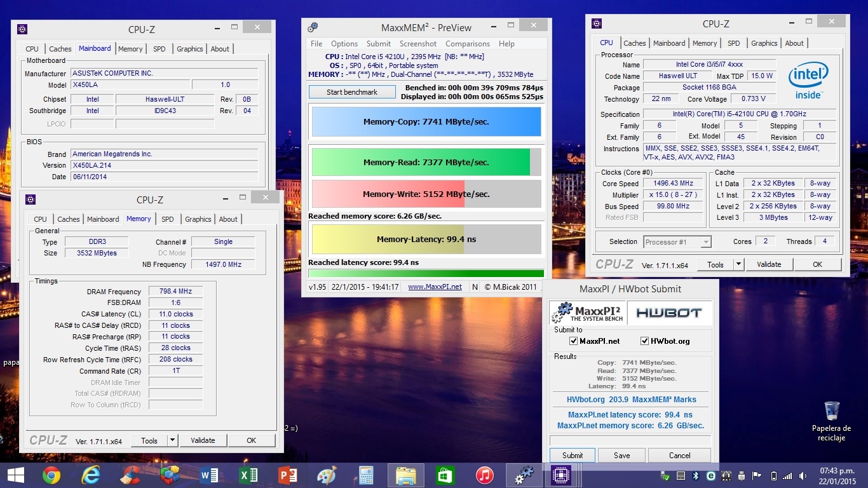The image size is (868, 488).
Task: Open iTunes from the taskbar
Action: (484, 475)
